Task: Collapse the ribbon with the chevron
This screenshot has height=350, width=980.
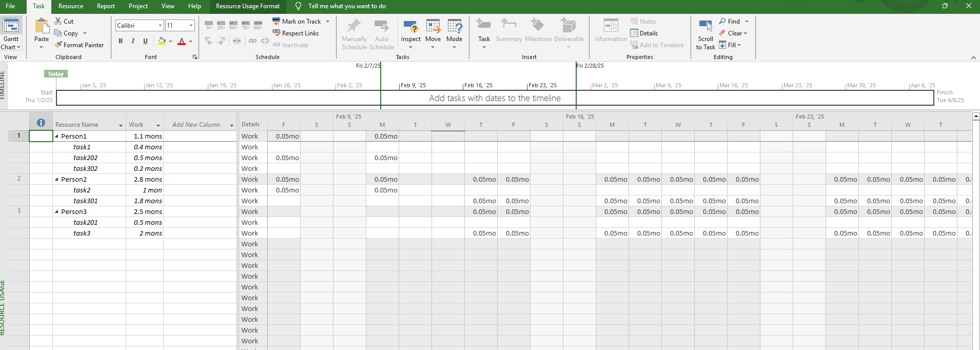Action: pyautogui.click(x=973, y=57)
